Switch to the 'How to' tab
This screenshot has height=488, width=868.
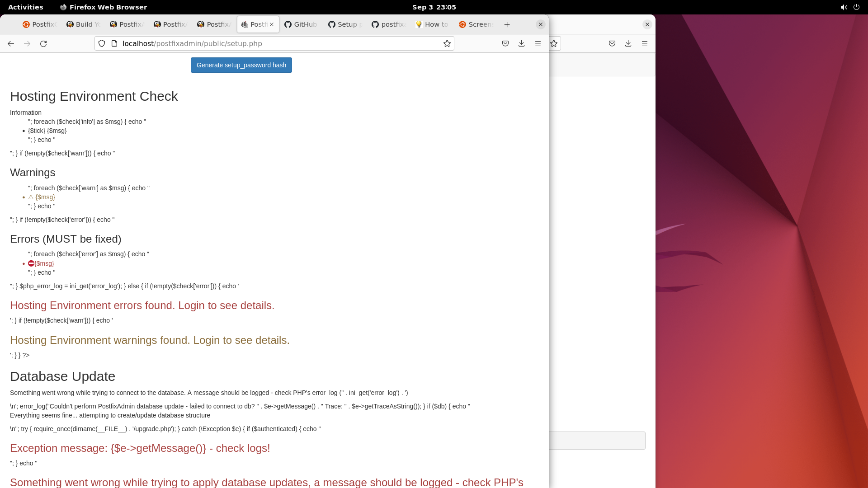(x=432, y=24)
